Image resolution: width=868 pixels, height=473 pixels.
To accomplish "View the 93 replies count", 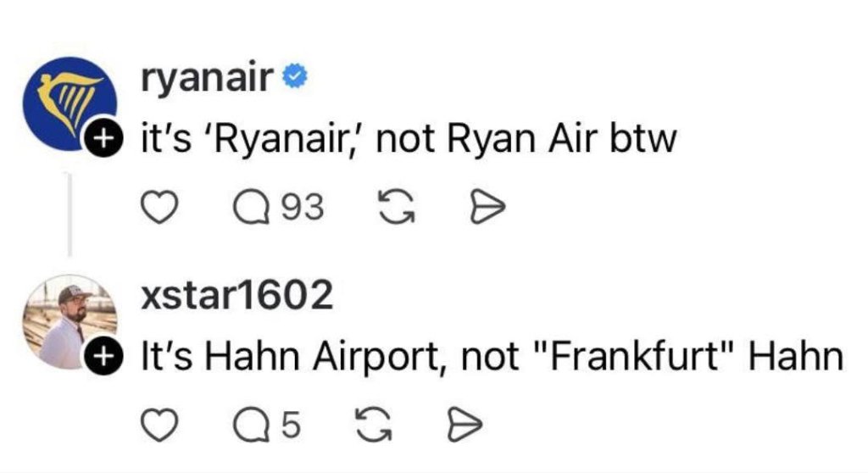I will click(x=301, y=206).
